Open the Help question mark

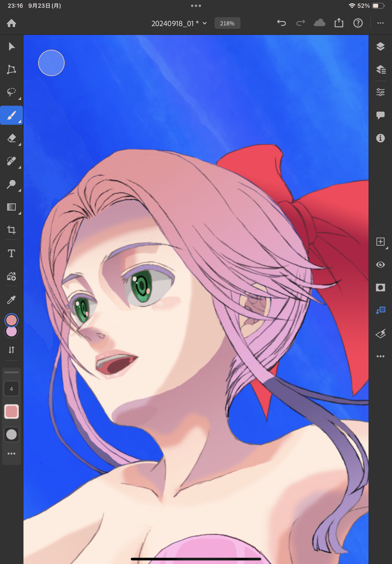358,23
